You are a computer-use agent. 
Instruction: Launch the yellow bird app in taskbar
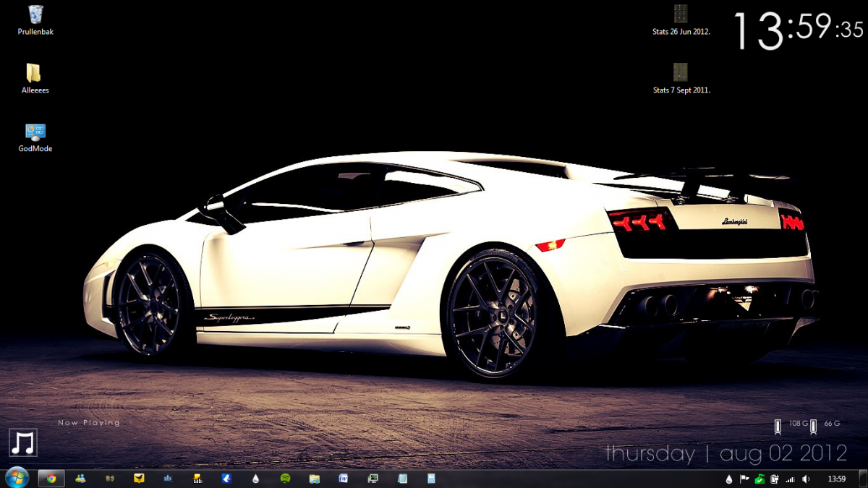139,479
